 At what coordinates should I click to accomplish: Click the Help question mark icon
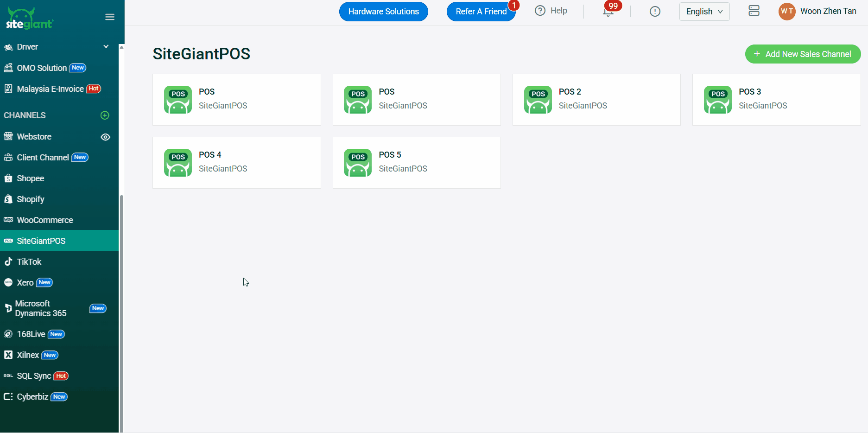point(540,11)
